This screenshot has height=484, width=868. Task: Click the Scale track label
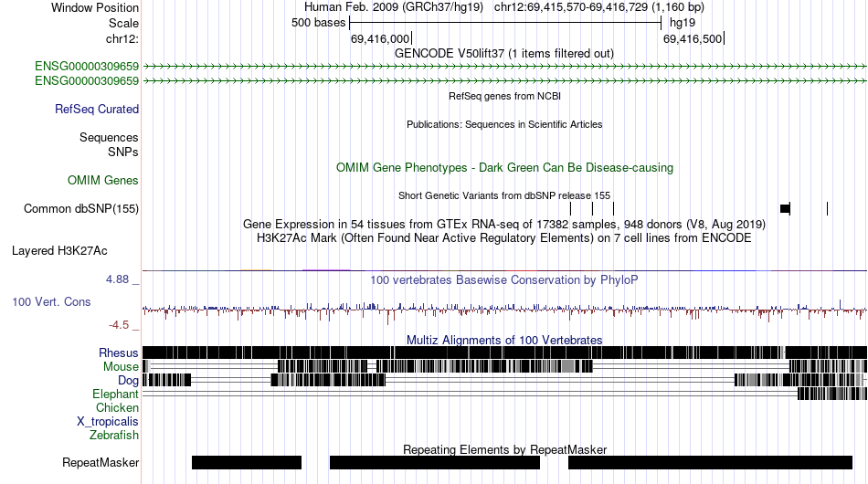tap(123, 23)
